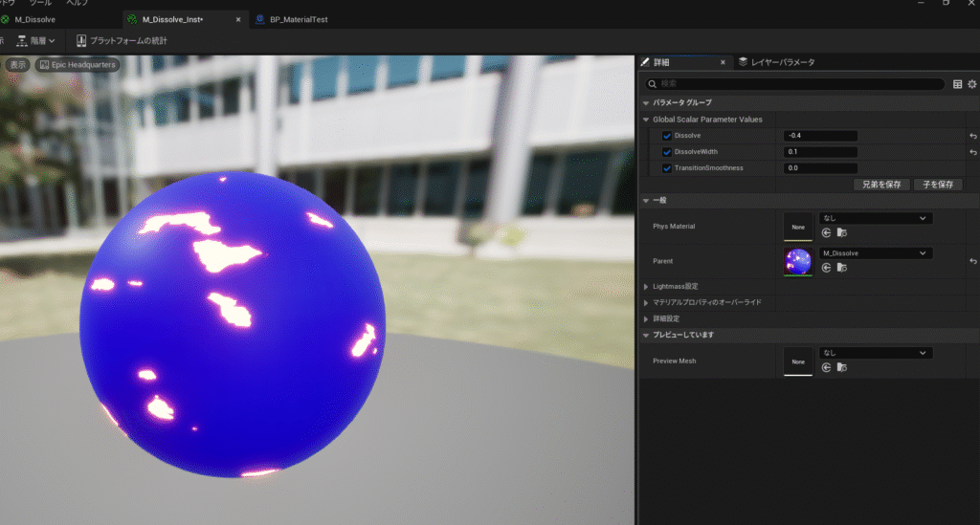This screenshot has height=525, width=980.
Task: Switch to the レイヤーパラメータ tab
Action: 777,62
